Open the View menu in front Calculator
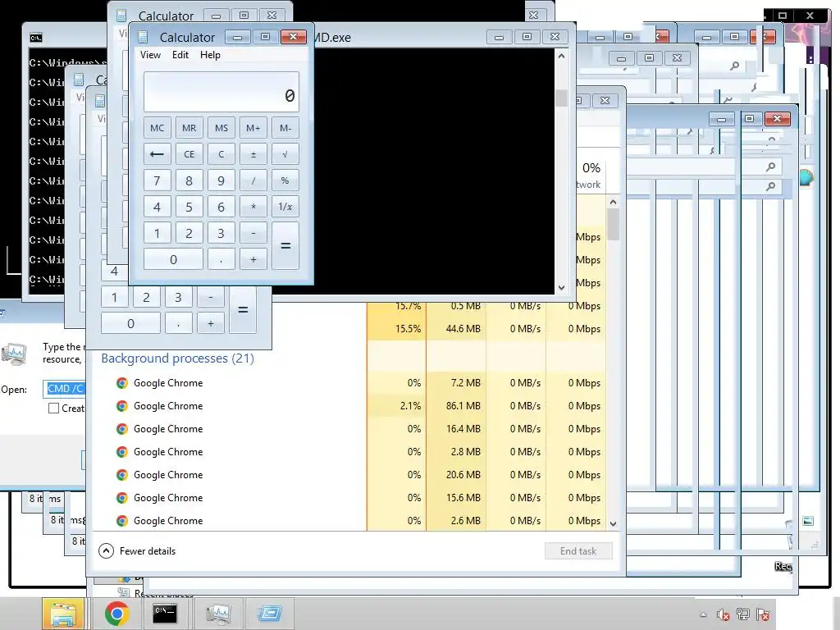Viewport: 840px width, 630px height. (x=150, y=55)
